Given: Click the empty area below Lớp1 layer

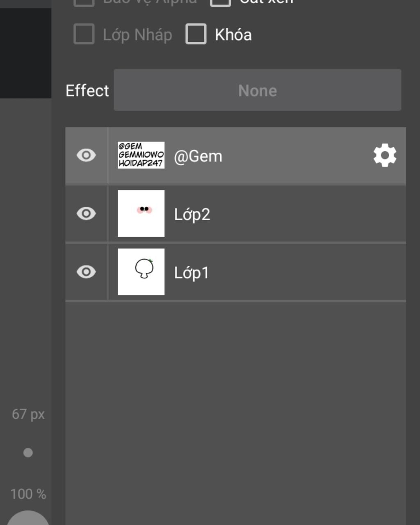Looking at the screenshot, I should coord(235,413).
